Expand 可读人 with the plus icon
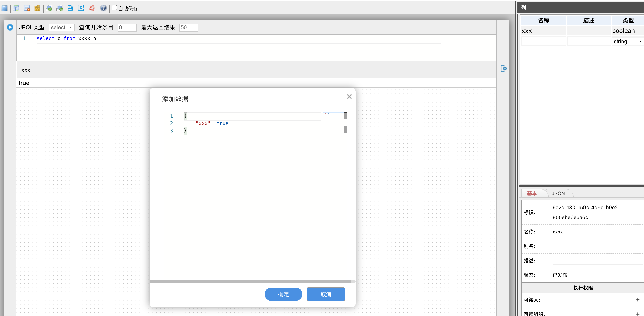Viewport: 644px width, 316px height. pyautogui.click(x=637, y=300)
